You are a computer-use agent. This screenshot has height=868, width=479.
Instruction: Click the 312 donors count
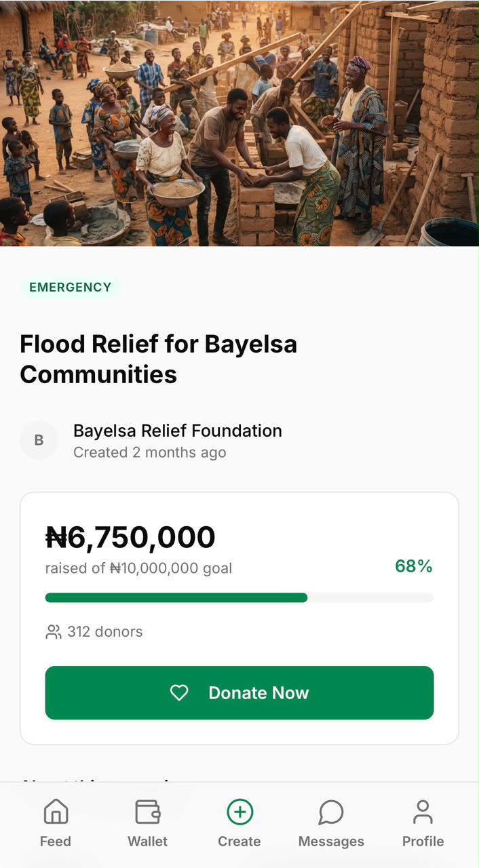coord(105,632)
